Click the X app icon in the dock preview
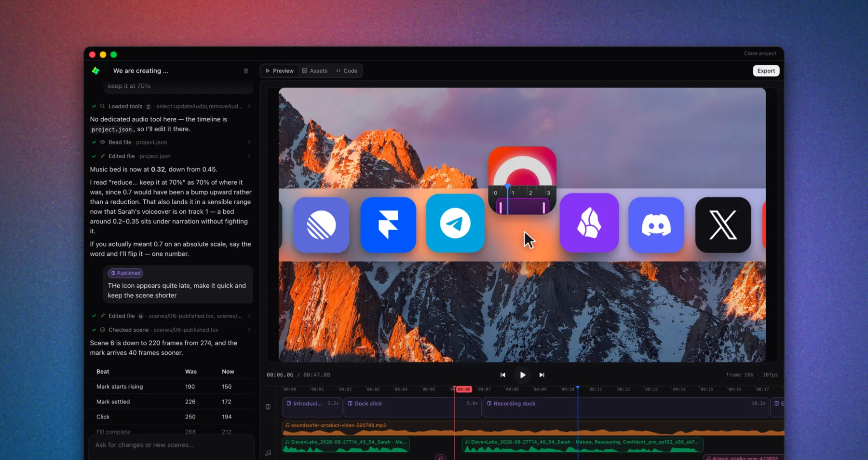The height and width of the screenshot is (460, 868). tap(723, 225)
